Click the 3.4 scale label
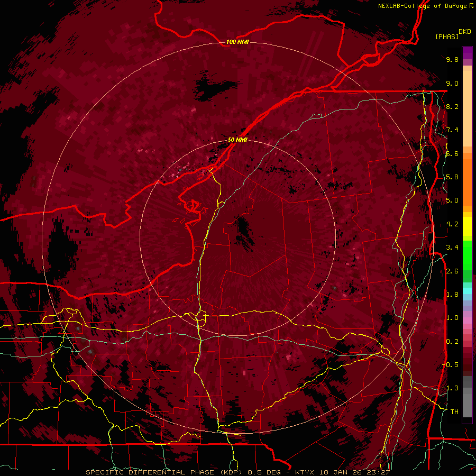Image resolution: width=476 pixels, height=476 pixels. click(452, 248)
